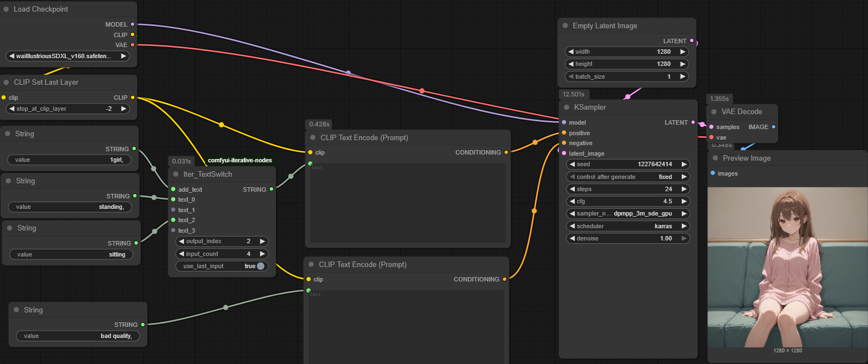Viewport: 868px width, 364px height.
Task: Click the midpoint dot on the red VAE link
Action: tap(422, 91)
